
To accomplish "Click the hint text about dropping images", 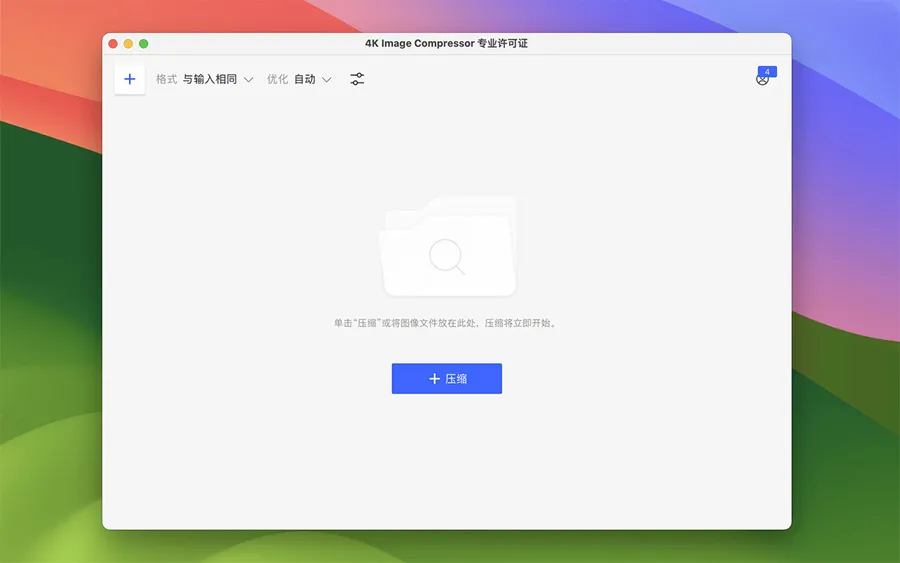I will coord(446,324).
